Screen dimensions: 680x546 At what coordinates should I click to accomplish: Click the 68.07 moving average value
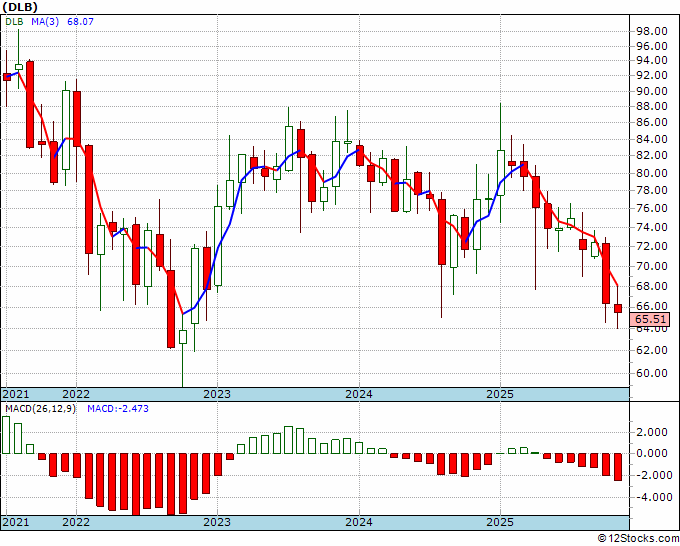pos(80,21)
